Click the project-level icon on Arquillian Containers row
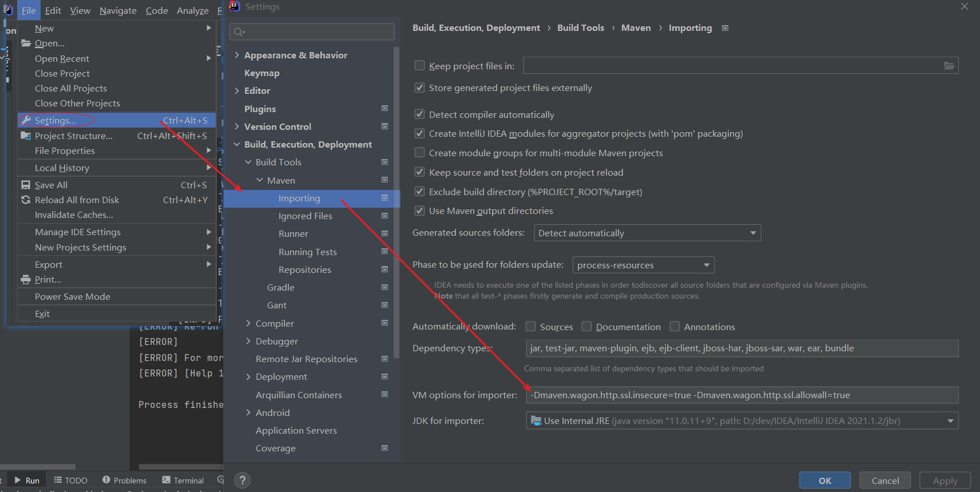Viewport: 980px width, 492px height. 384,394
